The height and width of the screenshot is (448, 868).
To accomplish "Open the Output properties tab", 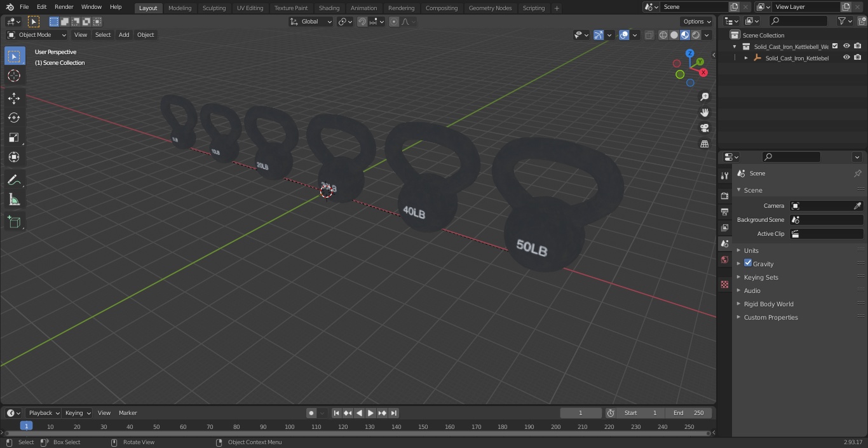I will point(724,212).
